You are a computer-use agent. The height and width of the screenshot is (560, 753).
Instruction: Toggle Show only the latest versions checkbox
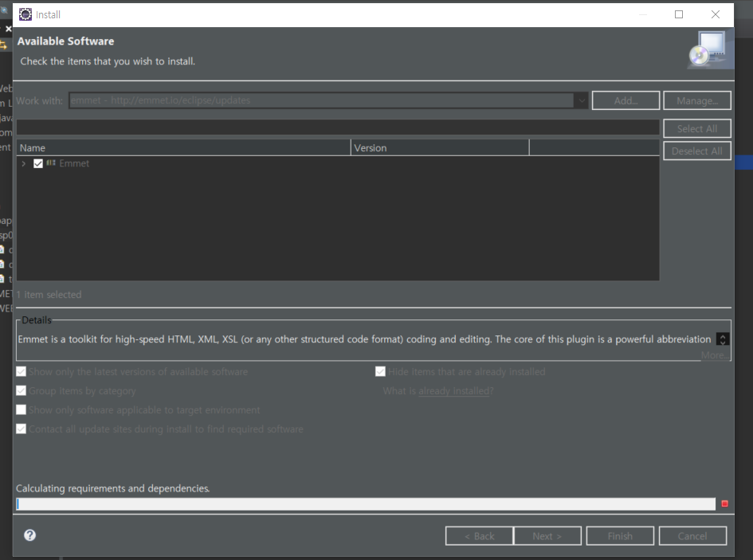click(x=22, y=371)
